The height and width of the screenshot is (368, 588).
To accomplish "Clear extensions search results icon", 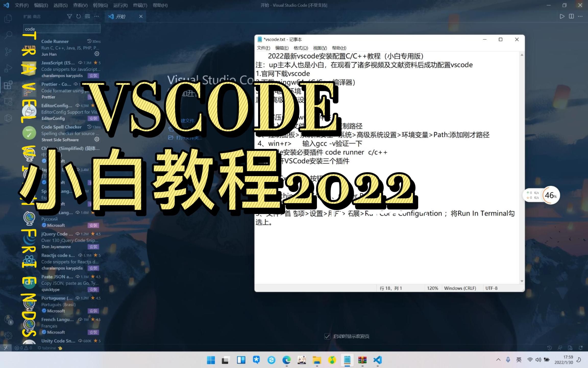I will click(x=88, y=16).
